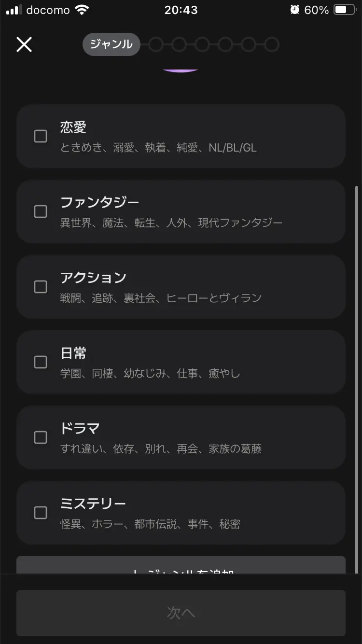
Task: Tap the alarm clock status icon
Action: 295,10
